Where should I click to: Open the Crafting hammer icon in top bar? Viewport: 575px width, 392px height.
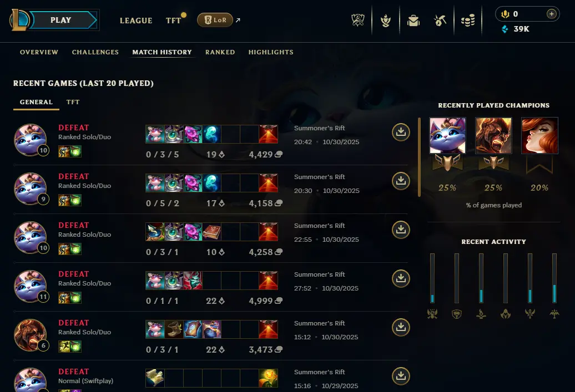pyautogui.click(x=441, y=21)
